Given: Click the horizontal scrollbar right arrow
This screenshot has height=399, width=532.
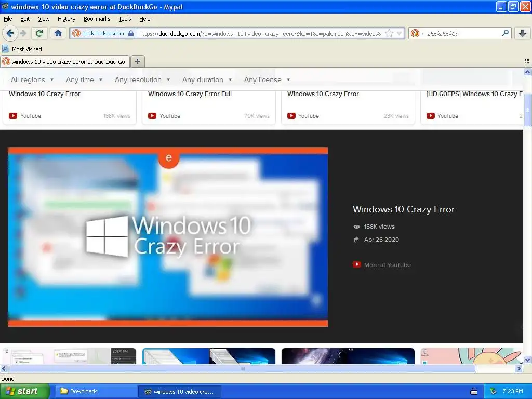Looking at the screenshot, I should coord(519,368).
